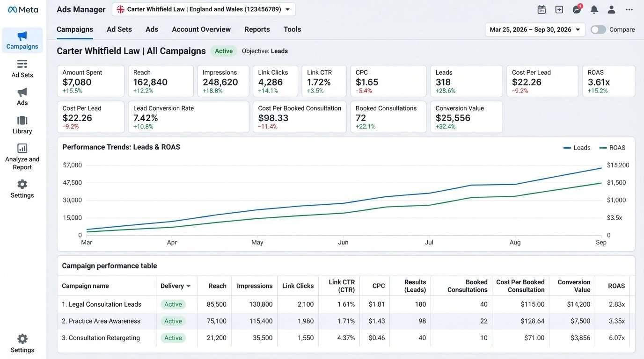This screenshot has height=359, width=644.
Task: Switch to the Ad Sets tab in the top navigation
Action: coord(119,29)
